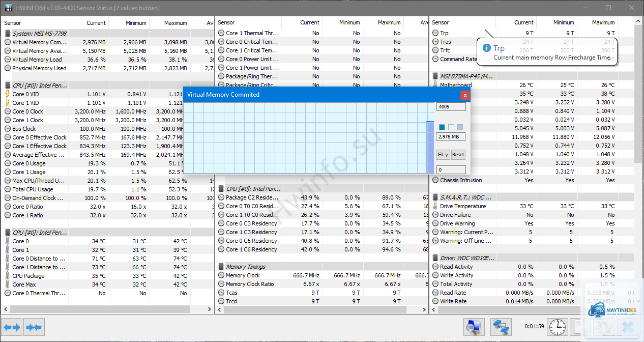This screenshot has width=644, height=342.
Task: Click the icon of S.M.A.R.T.: WDC group
Action: tap(436, 197)
